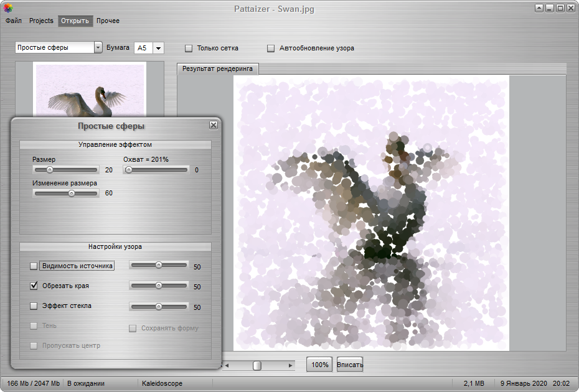Click the Бумага paper field showing A5
Viewport: 579px width, 392px height.
point(143,48)
